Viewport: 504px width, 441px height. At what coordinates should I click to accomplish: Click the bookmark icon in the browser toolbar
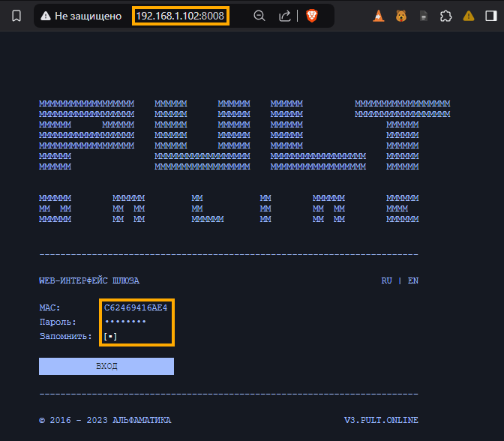tap(16, 16)
